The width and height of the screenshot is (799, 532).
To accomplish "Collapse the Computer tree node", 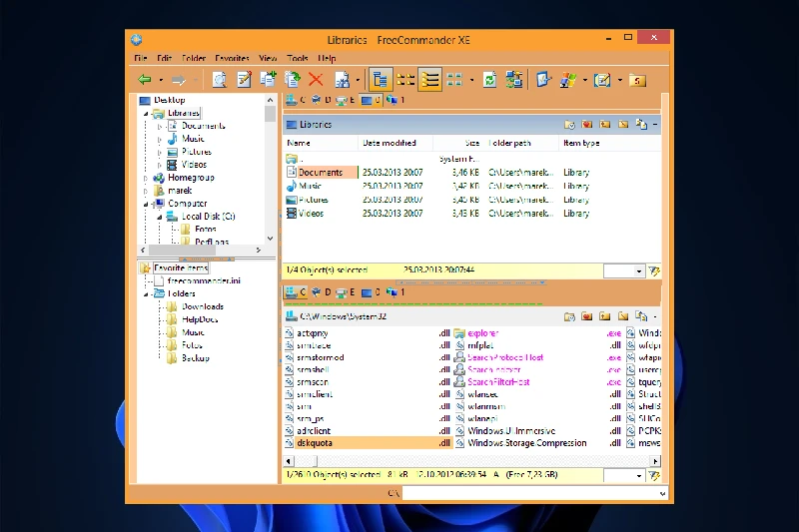I will [146, 205].
